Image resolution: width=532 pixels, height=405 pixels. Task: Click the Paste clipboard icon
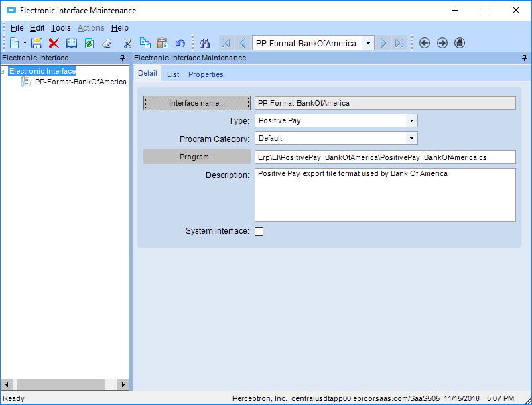[163, 43]
